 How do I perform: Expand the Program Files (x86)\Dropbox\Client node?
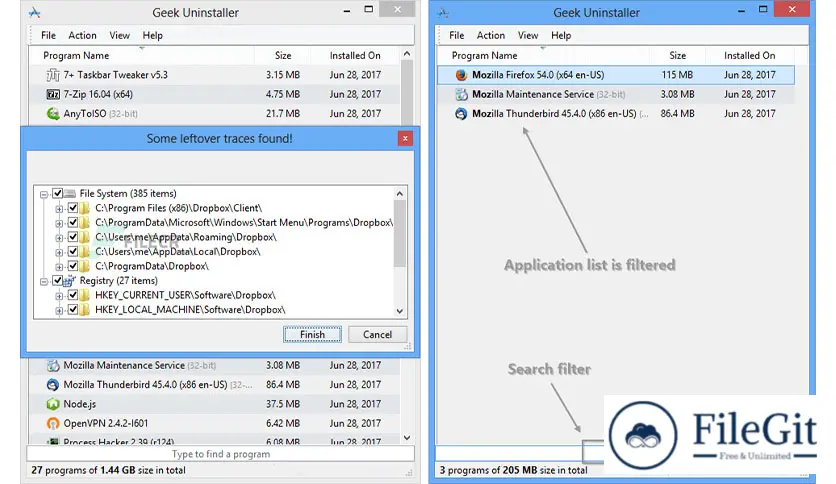tap(59, 209)
